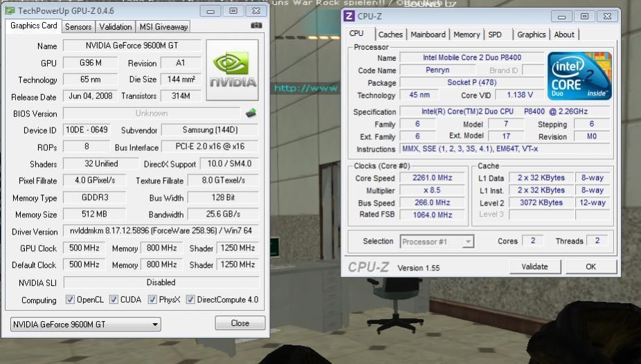
Task: Open the About tab in CPU-Z
Action: 564,35
